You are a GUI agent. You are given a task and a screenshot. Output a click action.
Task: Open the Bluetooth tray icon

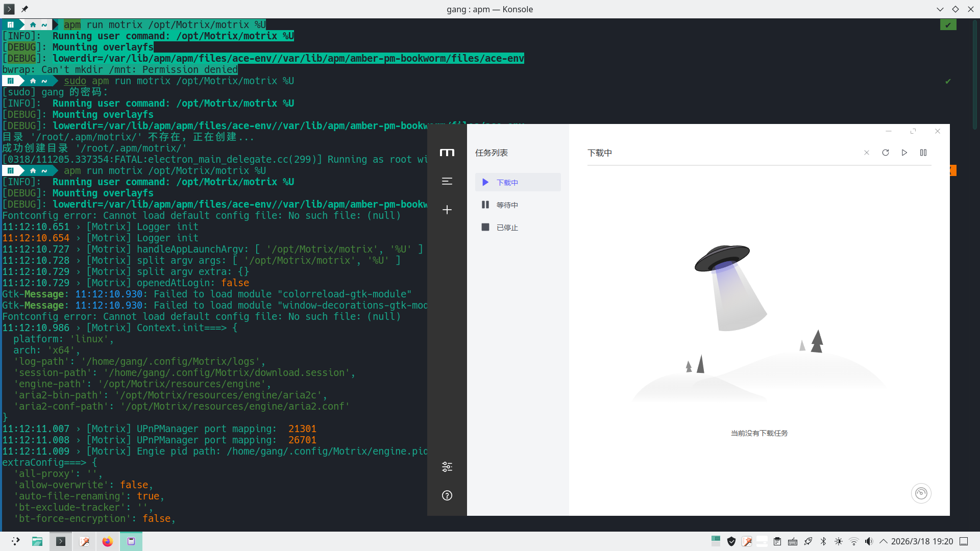click(x=823, y=541)
